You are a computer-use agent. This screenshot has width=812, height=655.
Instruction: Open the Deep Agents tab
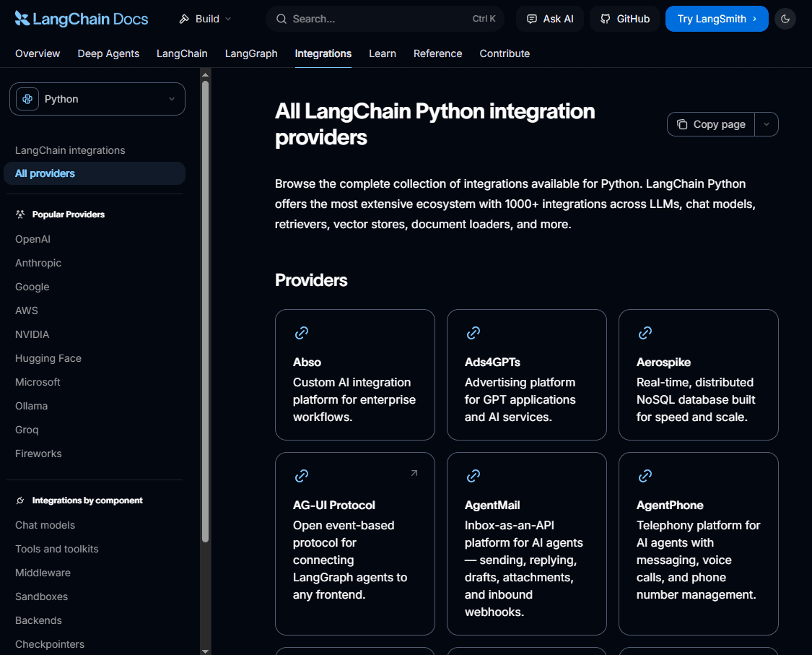click(x=108, y=53)
